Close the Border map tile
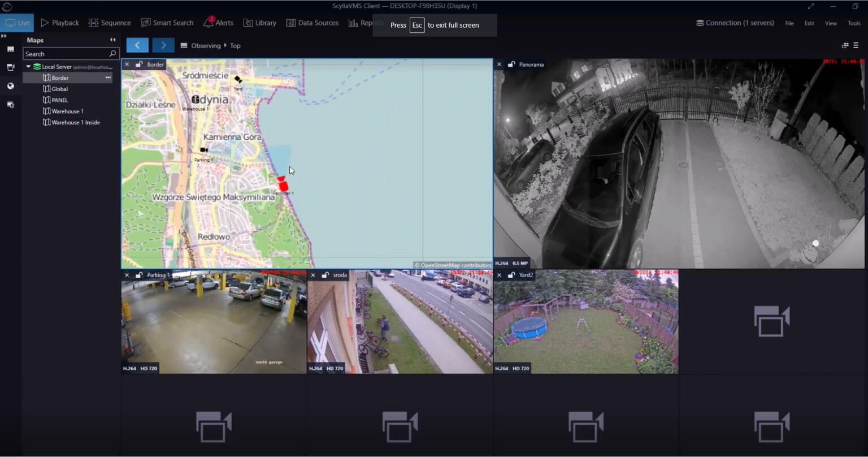The height and width of the screenshot is (457, 868). click(127, 64)
